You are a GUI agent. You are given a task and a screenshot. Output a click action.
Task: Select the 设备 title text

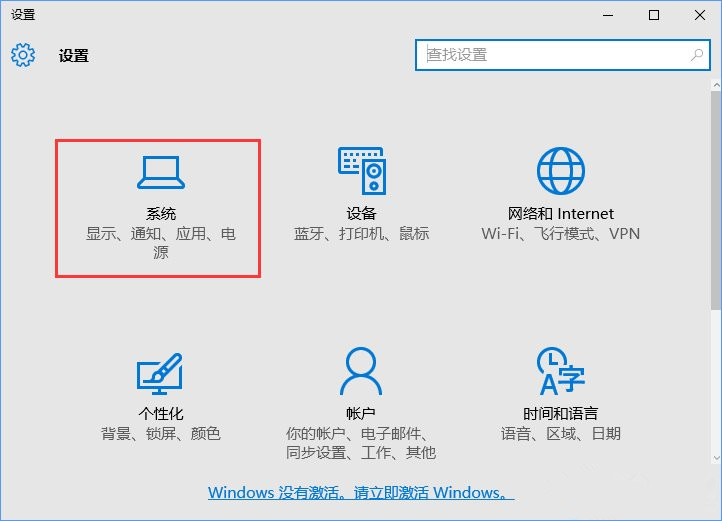[361, 214]
